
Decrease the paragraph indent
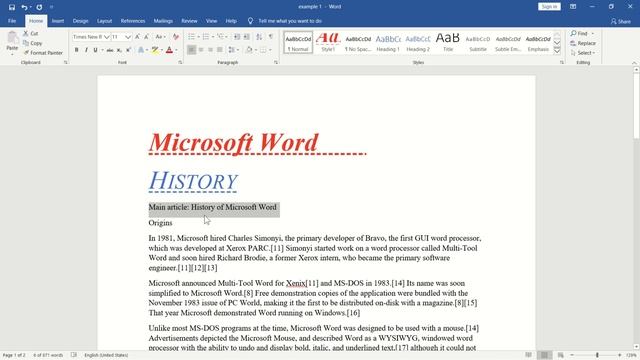click(237, 37)
